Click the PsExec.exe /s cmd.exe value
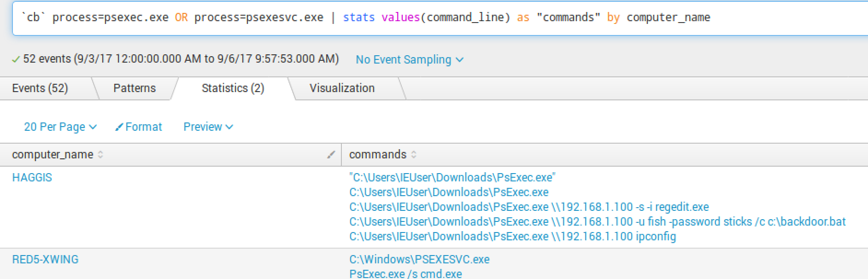 (x=405, y=274)
